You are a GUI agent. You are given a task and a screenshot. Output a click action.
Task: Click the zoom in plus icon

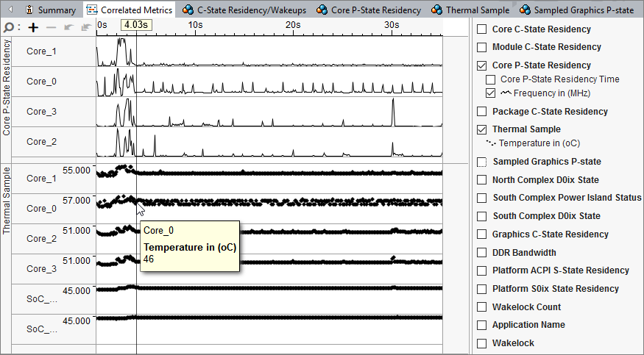click(x=33, y=27)
